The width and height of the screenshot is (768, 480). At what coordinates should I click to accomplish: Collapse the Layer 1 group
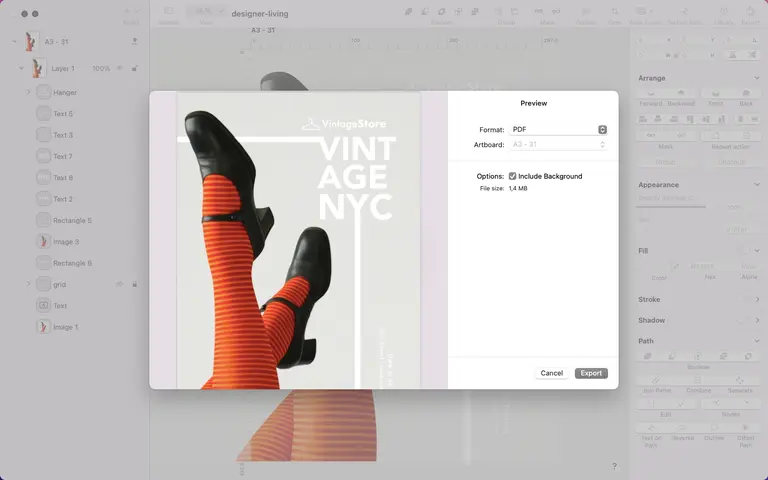[21, 68]
